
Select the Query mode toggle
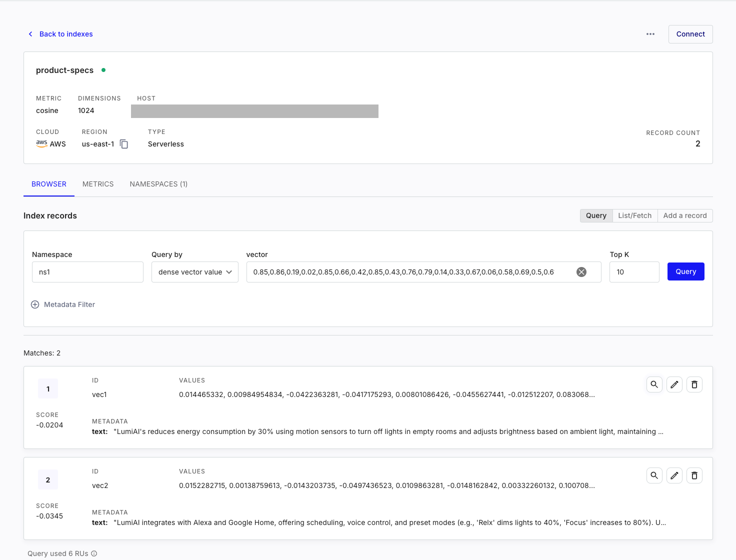[596, 215]
